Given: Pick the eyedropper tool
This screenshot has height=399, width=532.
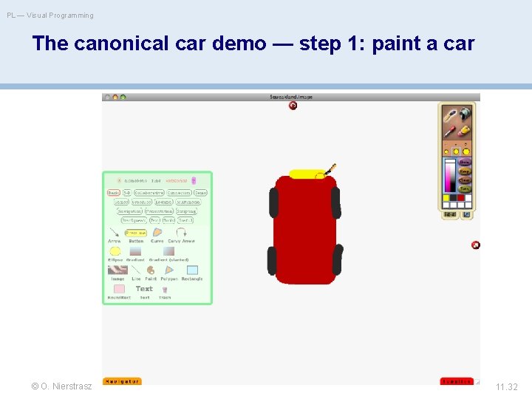Looking at the screenshot, I should click(450, 131).
